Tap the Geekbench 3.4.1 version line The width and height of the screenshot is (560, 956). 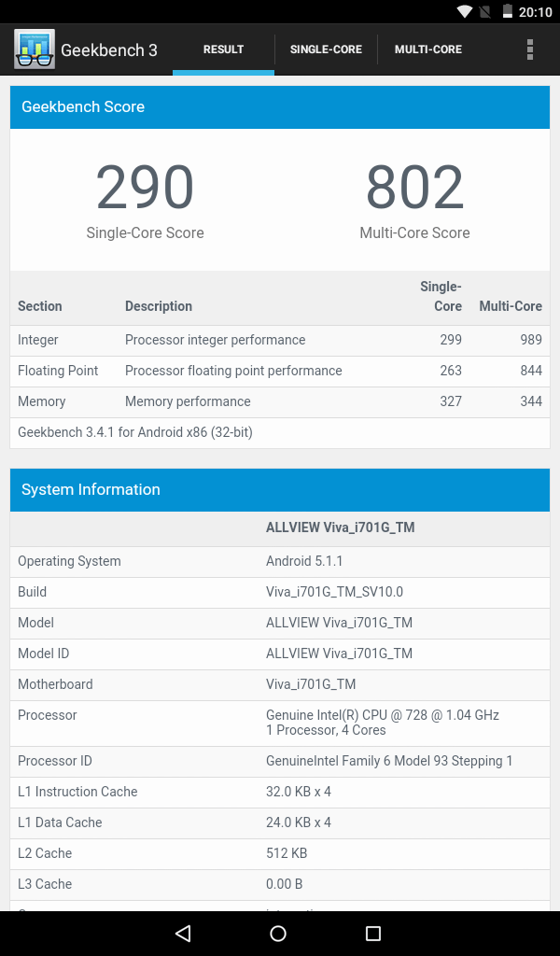[x=135, y=432]
